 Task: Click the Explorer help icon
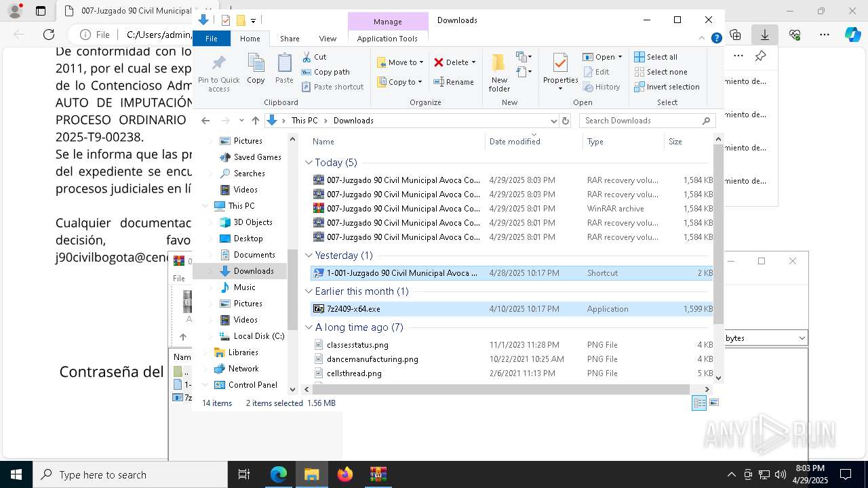[x=716, y=39]
